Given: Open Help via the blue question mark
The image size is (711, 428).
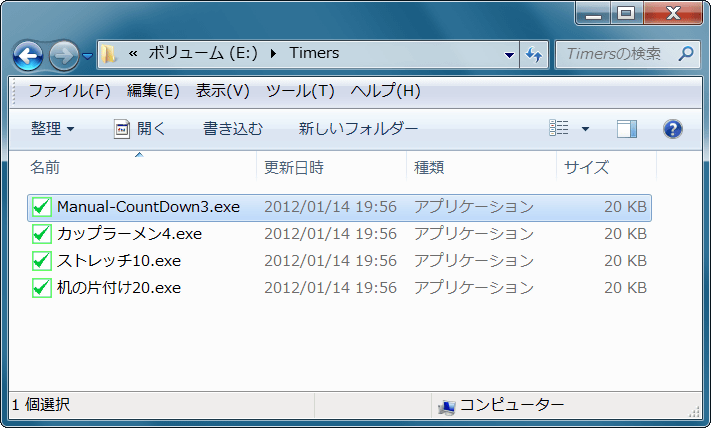Looking at the screenshot, I should click(x=673, y=129).
